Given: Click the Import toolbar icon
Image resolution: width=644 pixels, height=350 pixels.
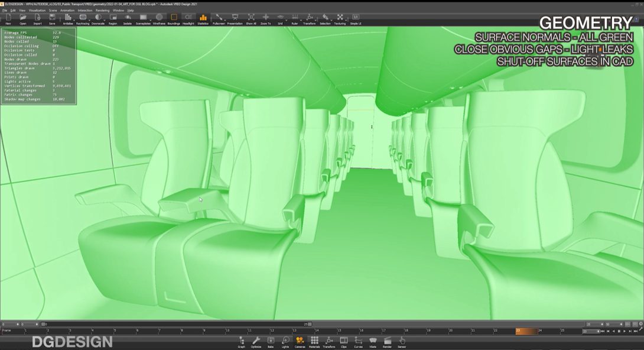Looking at the screenshot, I should [x=37, y=19].
